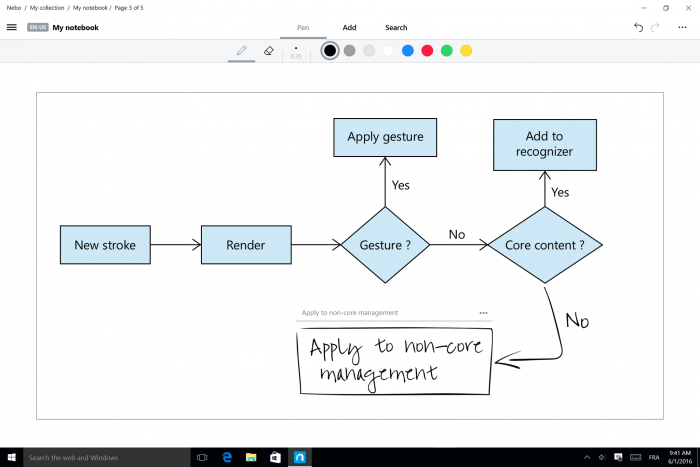Viewport: 700px width, 467px height.
Task: Open Windows Store from the taskbar
Action: pos(275,457)
